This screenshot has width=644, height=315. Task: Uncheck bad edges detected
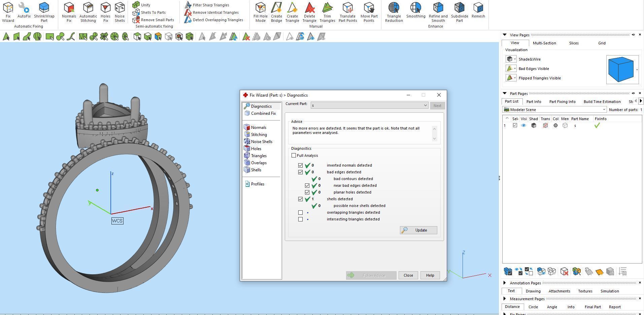(x=300, y=172)
